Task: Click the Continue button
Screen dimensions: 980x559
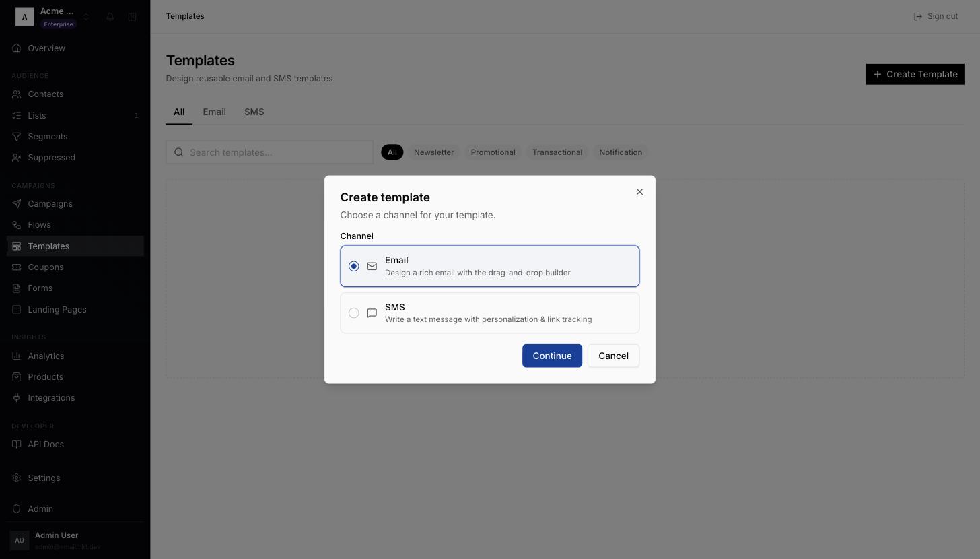Action: (552, 356)
